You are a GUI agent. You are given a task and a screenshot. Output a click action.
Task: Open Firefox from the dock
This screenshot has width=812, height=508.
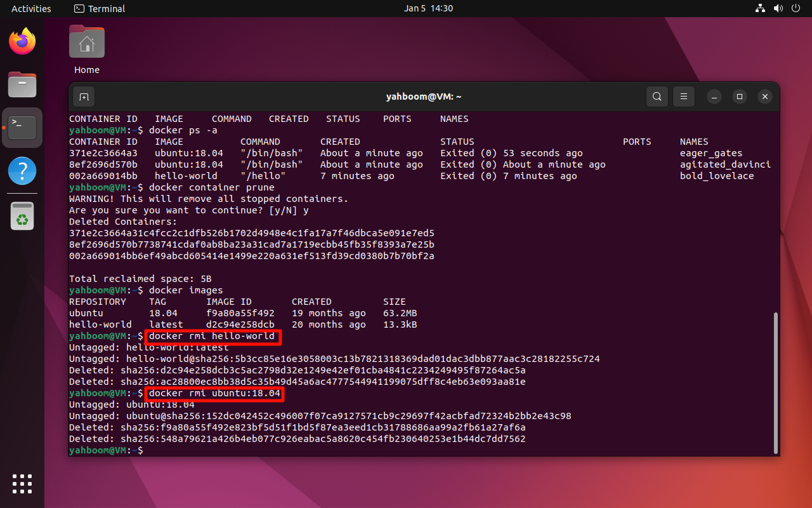point(22,40)
